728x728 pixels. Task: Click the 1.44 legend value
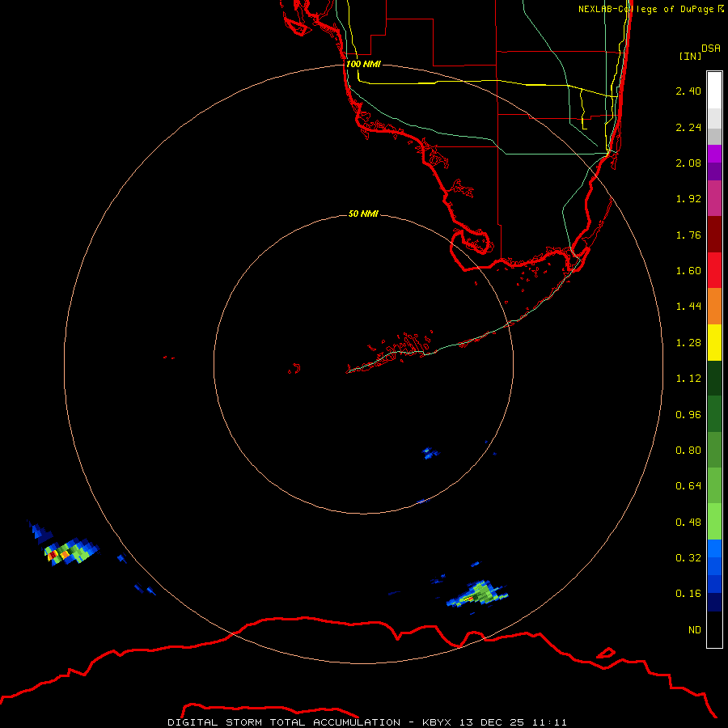(x=688, y=307)
